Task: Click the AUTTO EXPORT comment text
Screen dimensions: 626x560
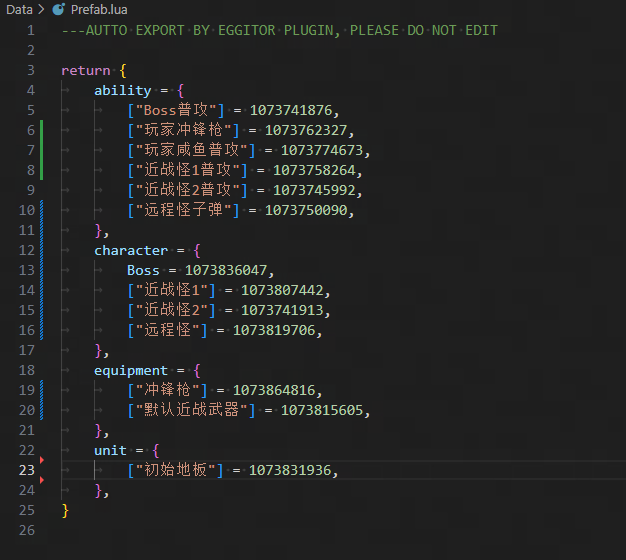Action: pos(279,30)
